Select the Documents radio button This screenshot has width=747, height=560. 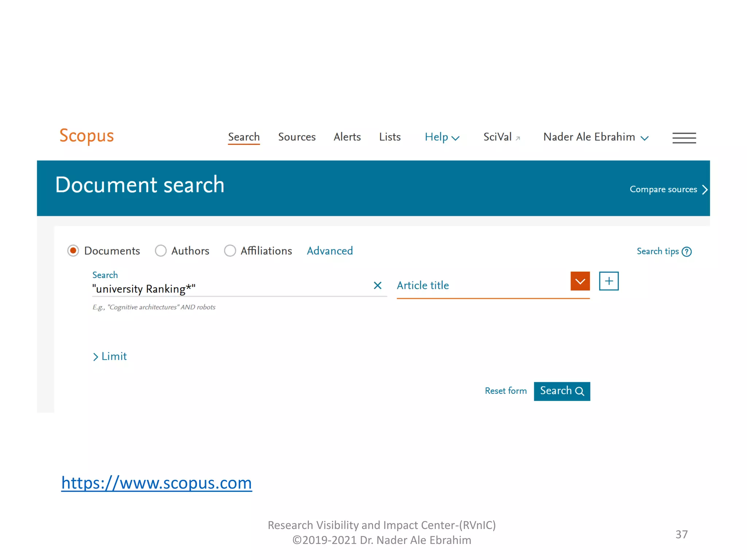pos(73,251)
